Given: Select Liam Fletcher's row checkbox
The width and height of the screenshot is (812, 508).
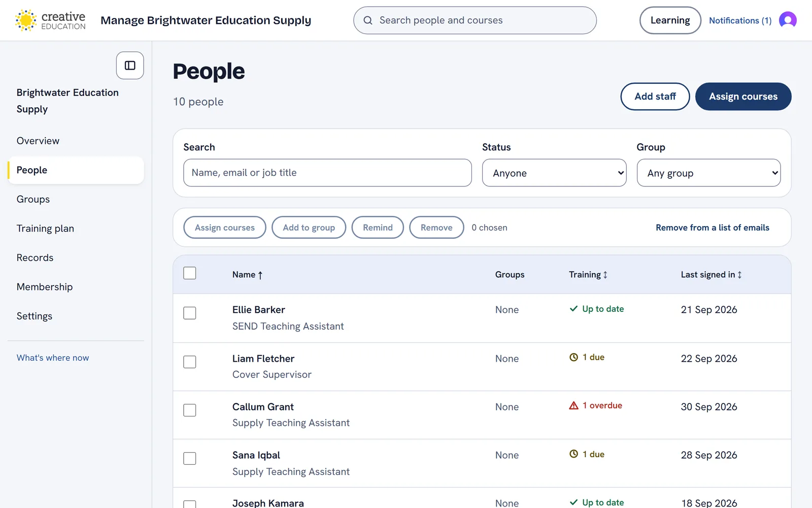Looking at the screenshot, I should tap(190, 362).
